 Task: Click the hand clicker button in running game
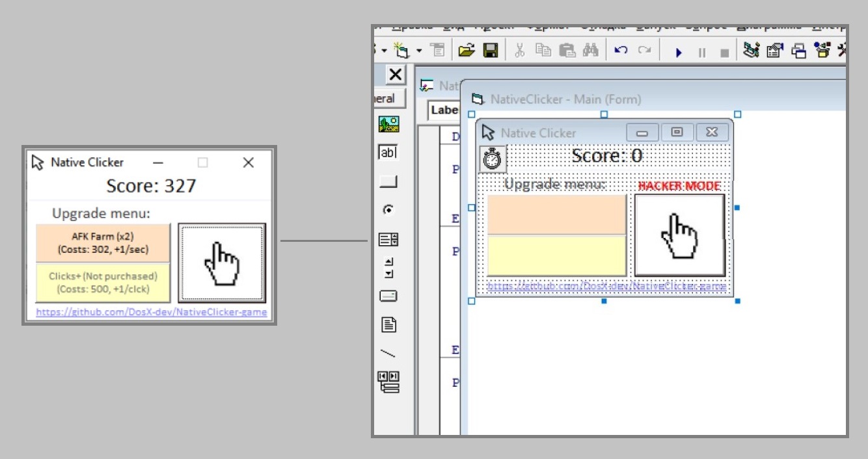pos(223,263)
